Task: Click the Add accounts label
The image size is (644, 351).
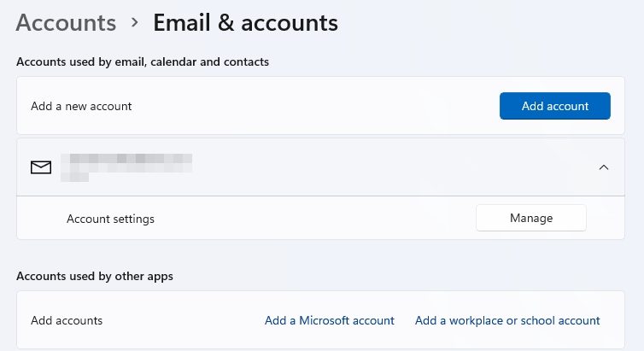Action: [x=67, y=320]
